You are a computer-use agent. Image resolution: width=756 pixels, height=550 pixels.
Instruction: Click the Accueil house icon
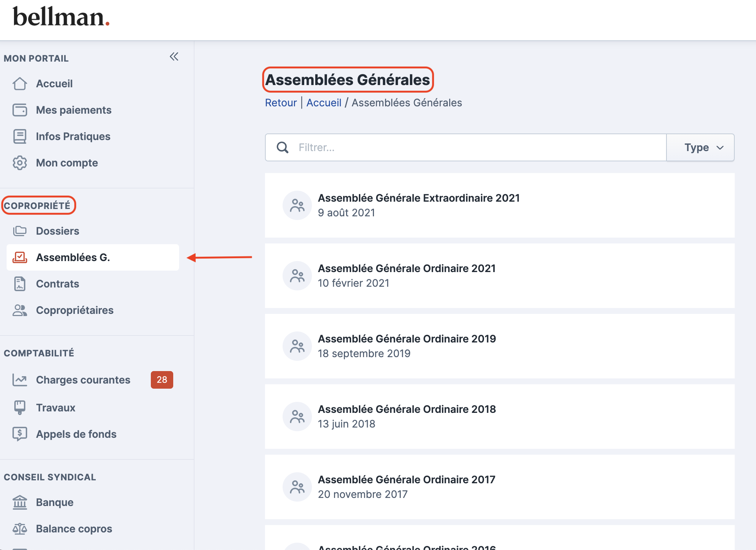(x=20, y=84)
